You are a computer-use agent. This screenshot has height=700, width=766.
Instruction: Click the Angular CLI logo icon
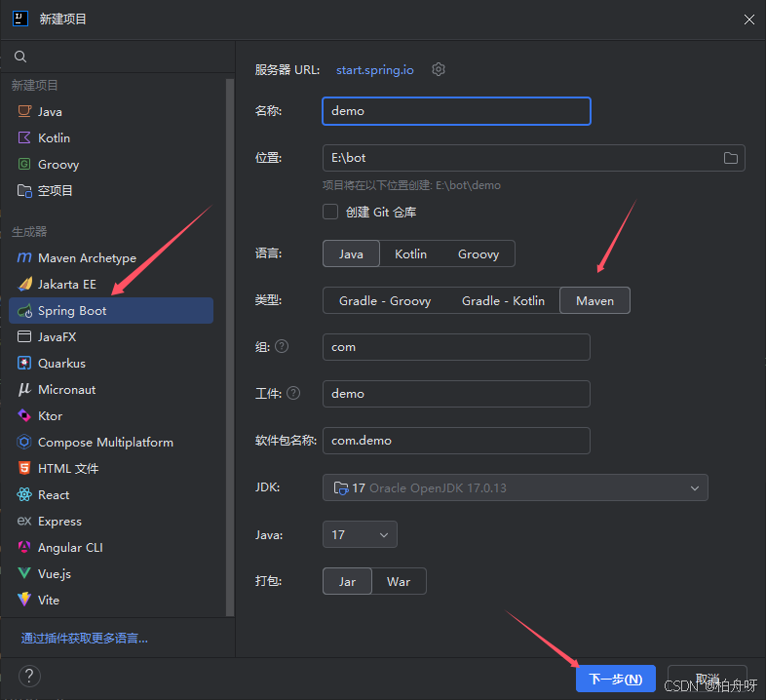pyautogui.click(x=24, y=547)
